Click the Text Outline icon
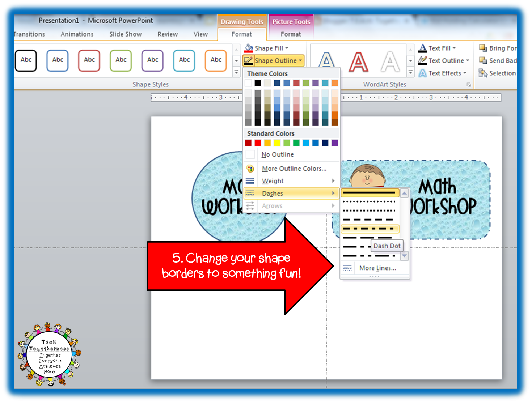 click(x=422, y=60)
